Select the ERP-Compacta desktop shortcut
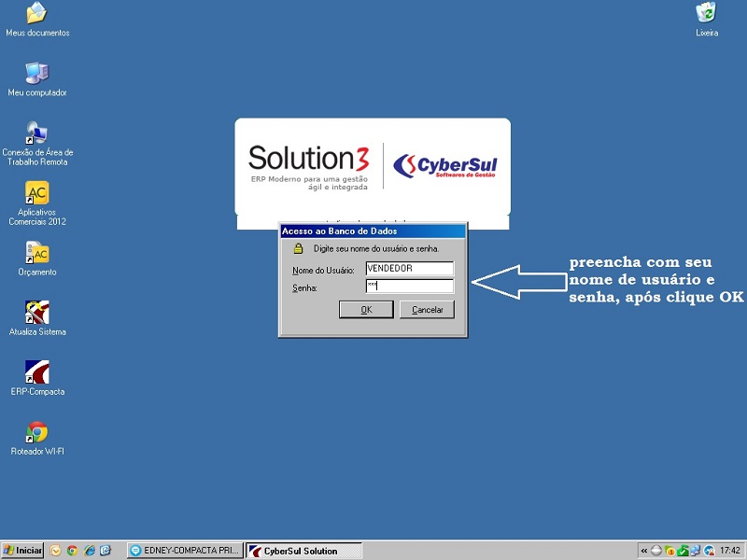747x560 pixels. (x=37, y=378)
